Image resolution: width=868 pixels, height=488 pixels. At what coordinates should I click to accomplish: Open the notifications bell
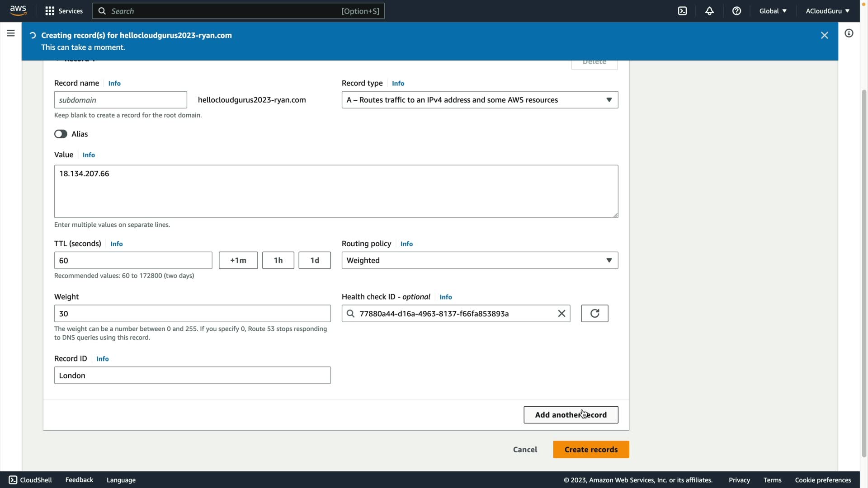click(709, 11)
